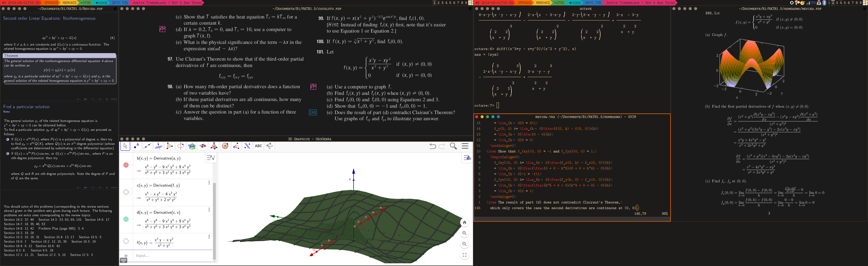Select the Move arrow tool in GeoGebra

[x=125, y=146]
